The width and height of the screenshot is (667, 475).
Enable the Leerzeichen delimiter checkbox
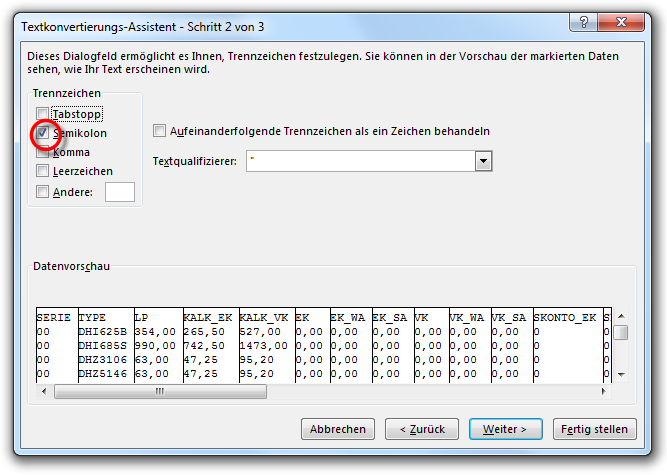(x=42, y=171)
